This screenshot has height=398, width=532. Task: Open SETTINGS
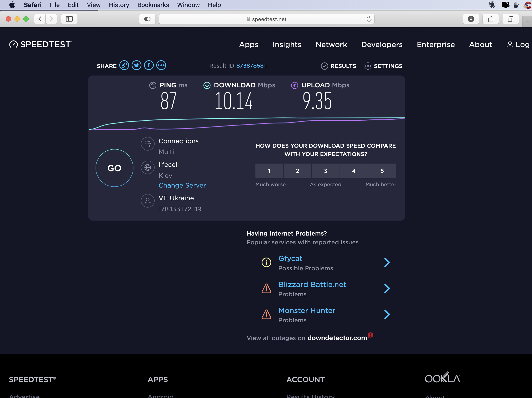[383, 66]
